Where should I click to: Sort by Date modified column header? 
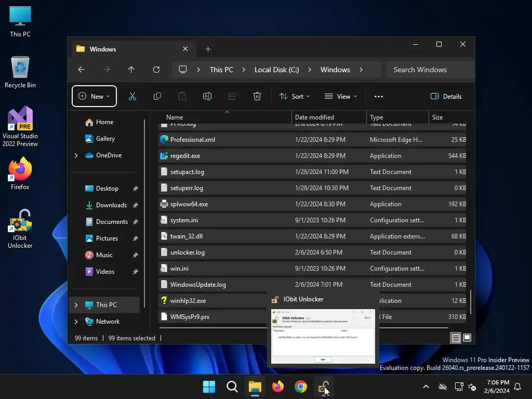329,117
